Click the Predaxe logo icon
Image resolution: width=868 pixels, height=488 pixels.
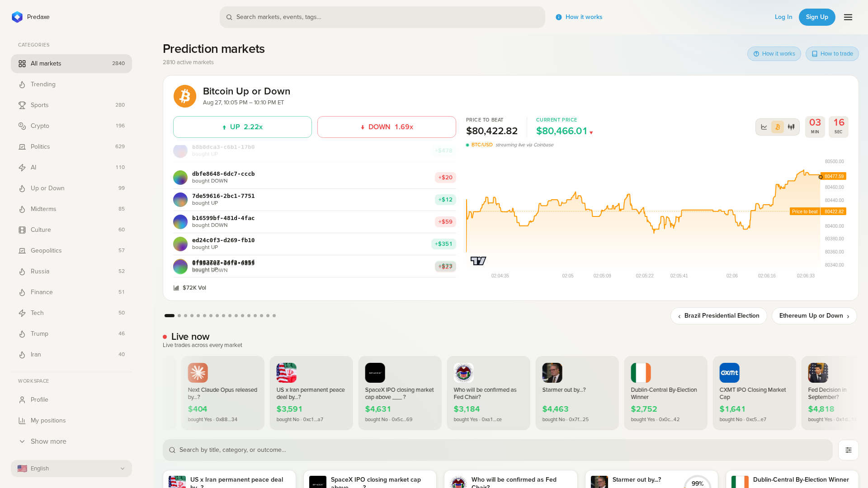17,17
